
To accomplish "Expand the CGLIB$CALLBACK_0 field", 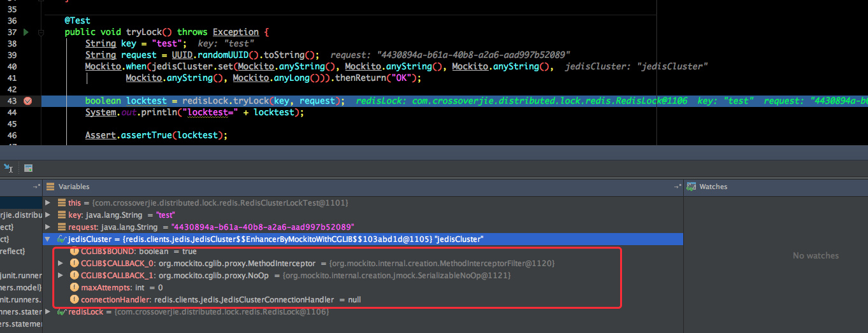I will [x=61, y=263].
